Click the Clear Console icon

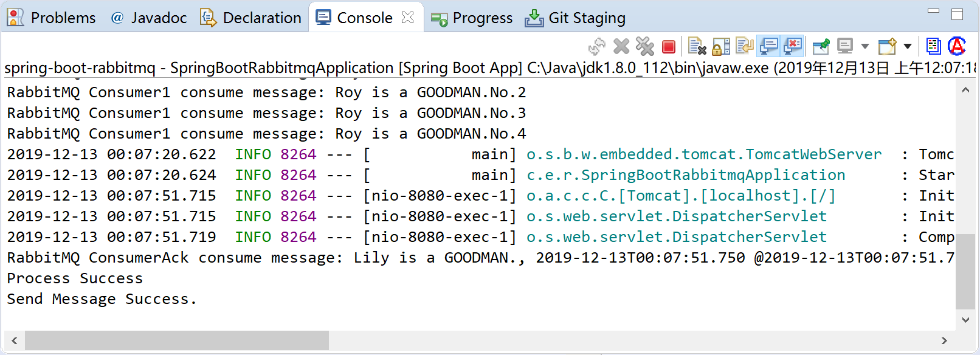[x=697, y=46]
